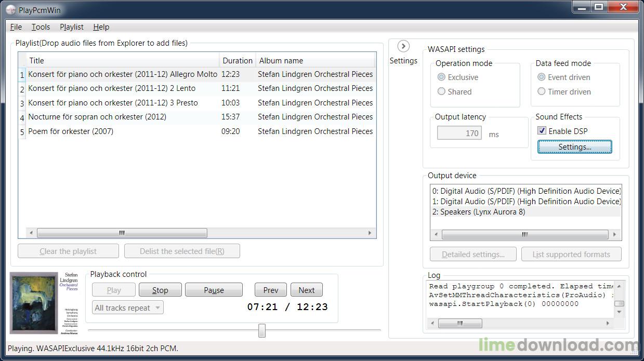Click left arrow of Log horizontal scrollbar
Viewport: 644px width, 361px height.
tap(432, 324)
